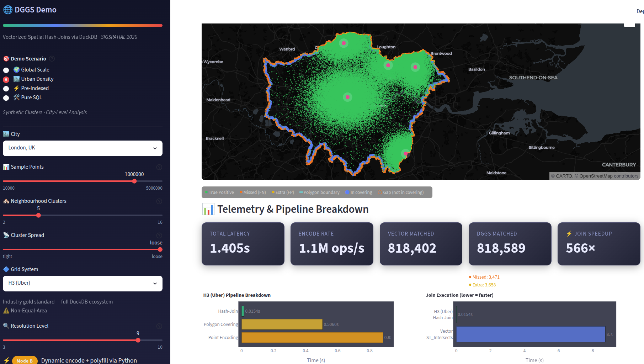Click the Resolution Level slider handle

pos(138,340)
